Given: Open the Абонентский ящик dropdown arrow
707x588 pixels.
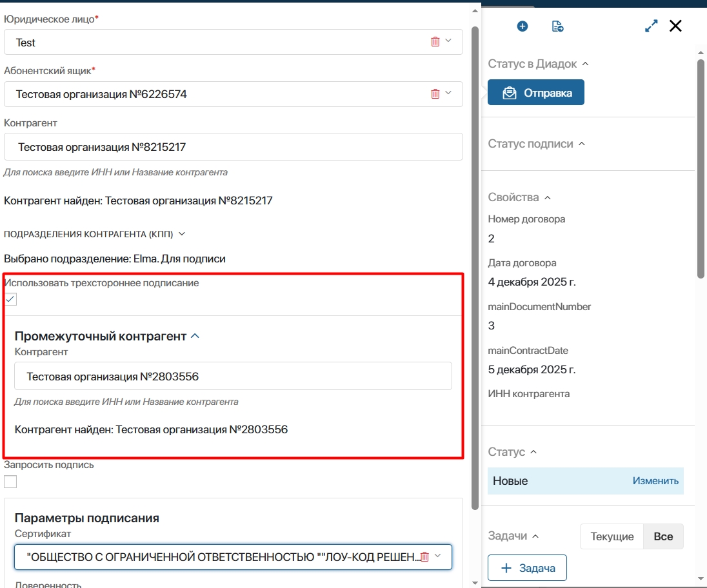Looking at the screenshot, I should tap(449, 94).
